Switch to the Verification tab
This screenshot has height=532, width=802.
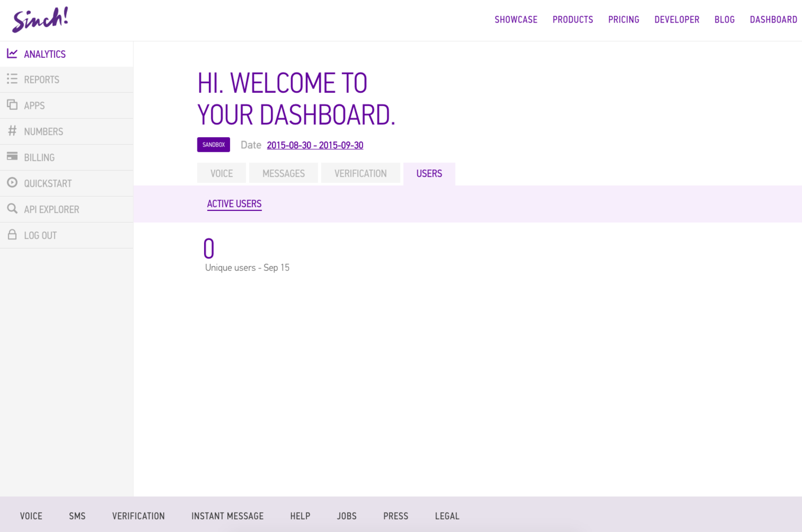(x=361, y=173)
